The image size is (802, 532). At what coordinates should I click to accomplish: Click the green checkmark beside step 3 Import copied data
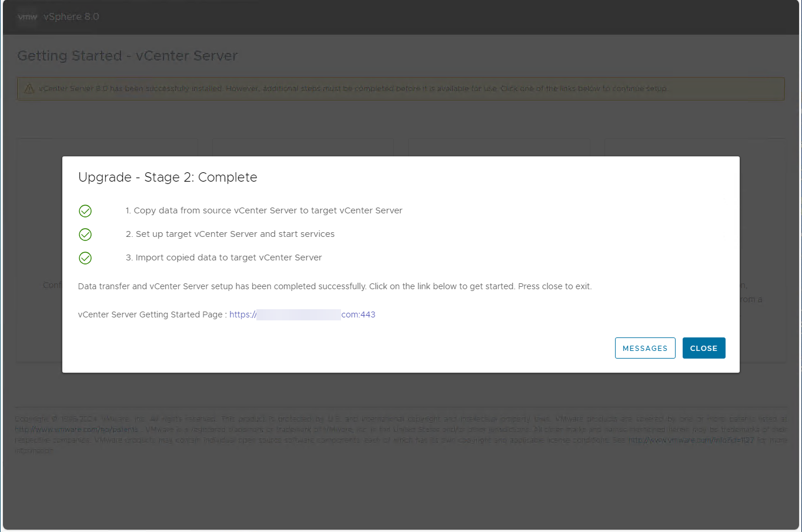[x=85, y=258]
